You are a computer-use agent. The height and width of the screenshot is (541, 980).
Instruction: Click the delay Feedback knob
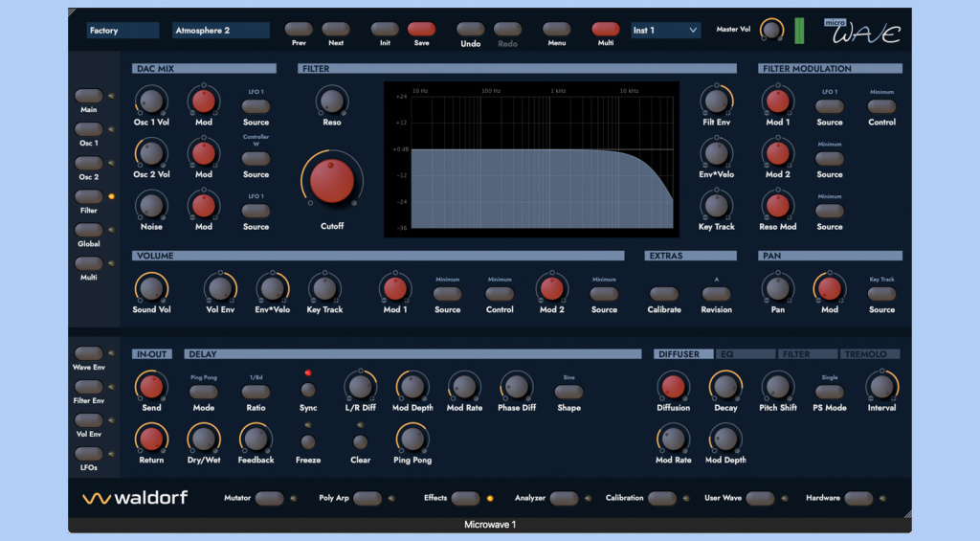coord(256,440)
